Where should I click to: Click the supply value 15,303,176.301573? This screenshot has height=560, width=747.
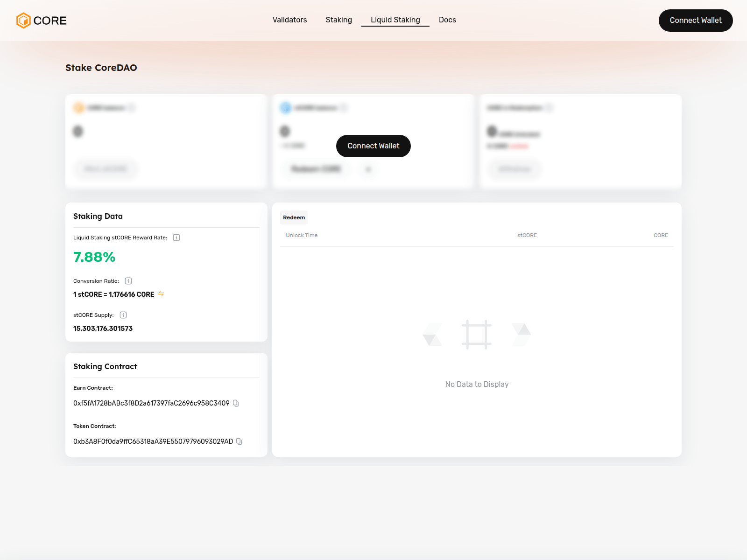coord(103,329)
